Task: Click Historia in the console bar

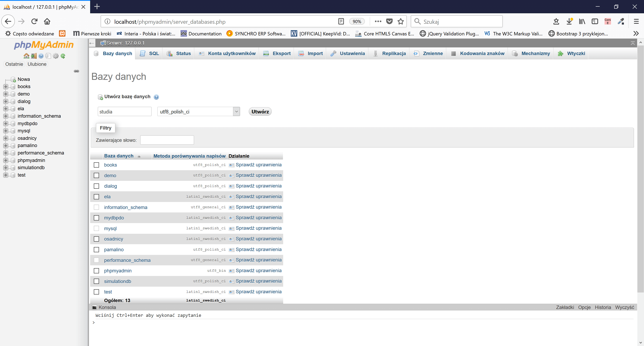Action: 603,308
